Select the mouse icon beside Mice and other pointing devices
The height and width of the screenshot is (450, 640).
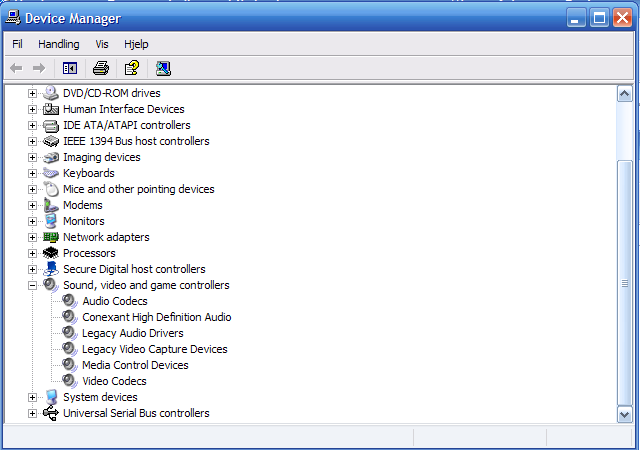tap(51, 189)
